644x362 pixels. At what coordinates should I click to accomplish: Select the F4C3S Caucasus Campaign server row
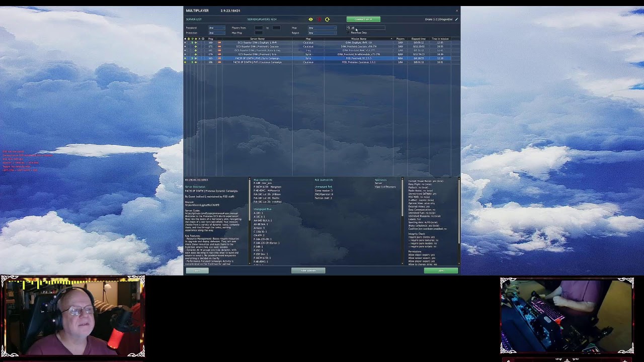[x=321, y=62]
